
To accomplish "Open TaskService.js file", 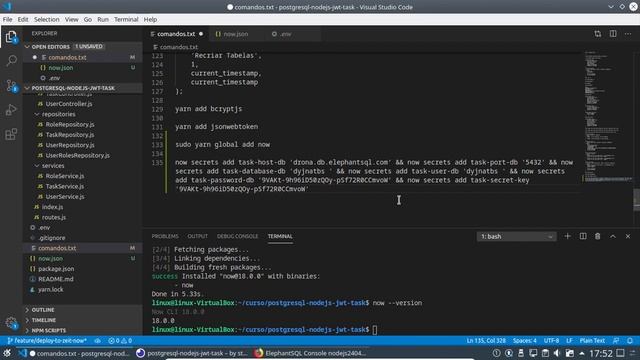I will (65, 186).
